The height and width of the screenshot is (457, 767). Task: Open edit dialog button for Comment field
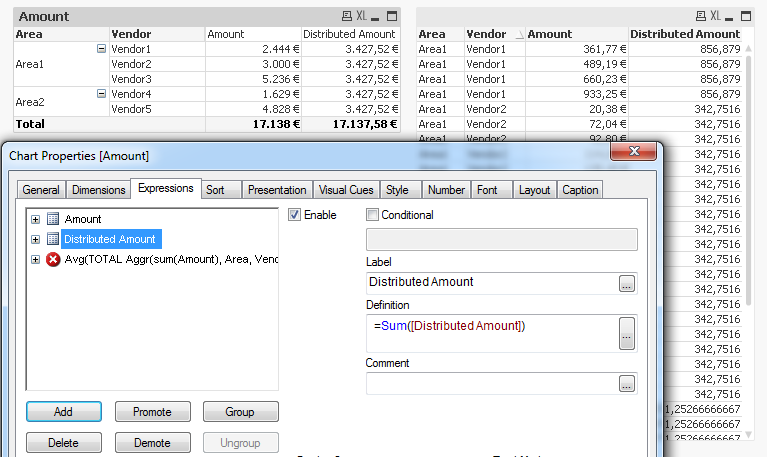pos(627,384)
